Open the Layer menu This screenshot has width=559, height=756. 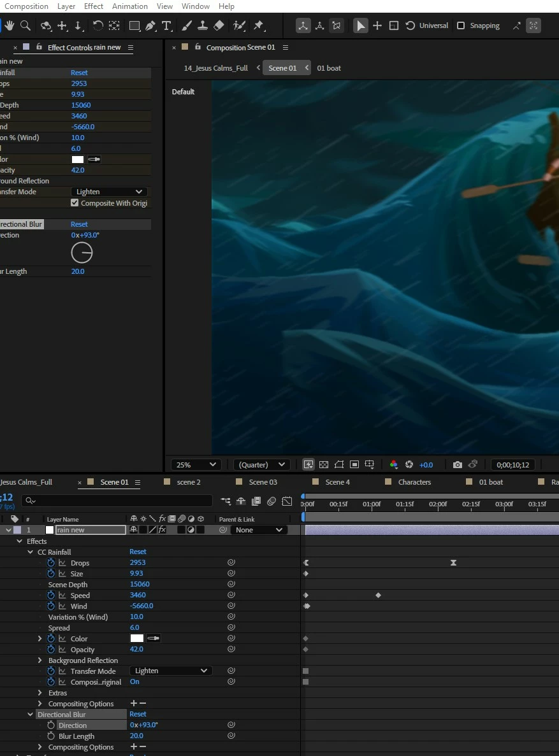66,6
